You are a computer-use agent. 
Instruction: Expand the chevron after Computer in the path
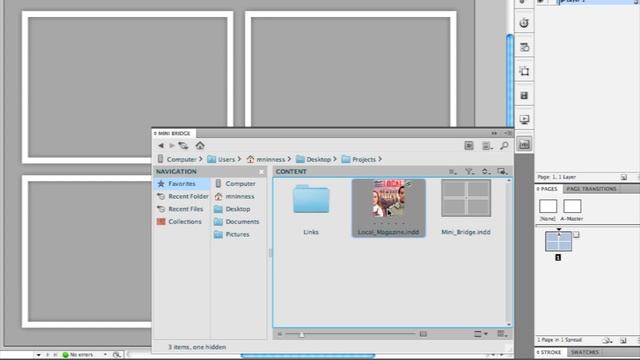pos(200,159)
